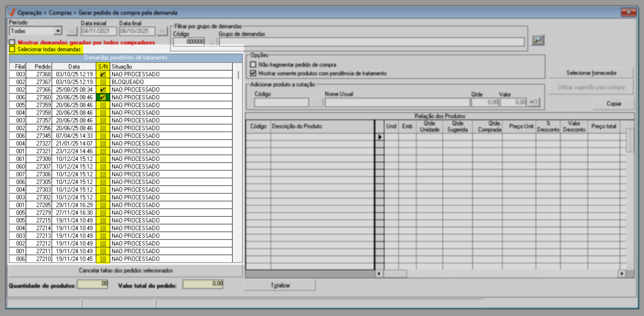Click the magnifier search icon beside Grupo de demandas

pos(538,40)
